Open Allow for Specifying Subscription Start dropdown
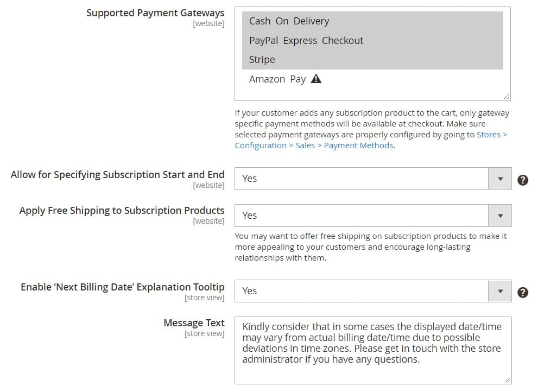The width and height of the screenshot is (538, 392). (500, 179)
